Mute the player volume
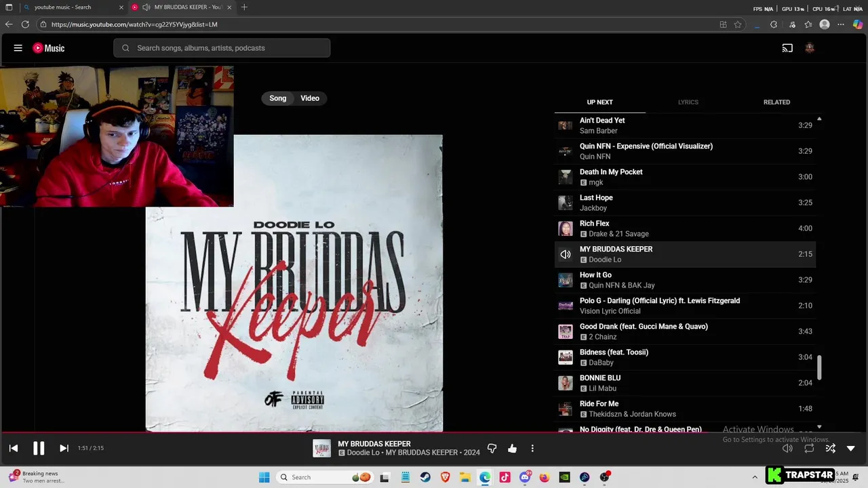Screen dimensions: 868x488 787,448
